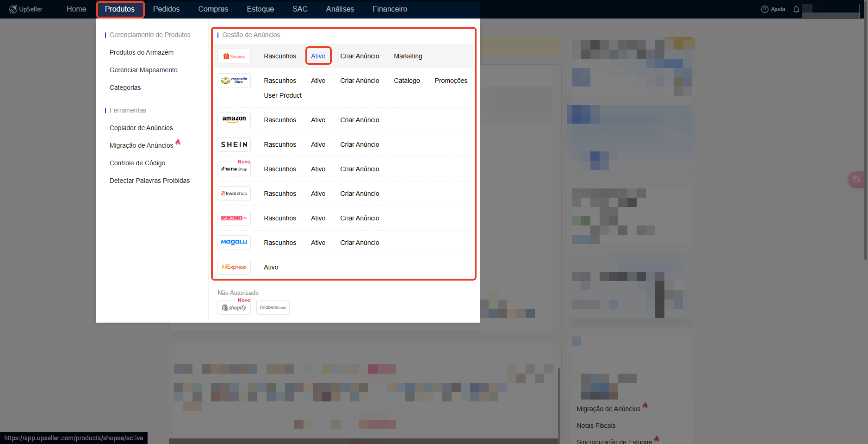Go to the Home menu
Viewport: 868px width, 444px height.
[76, 9]
